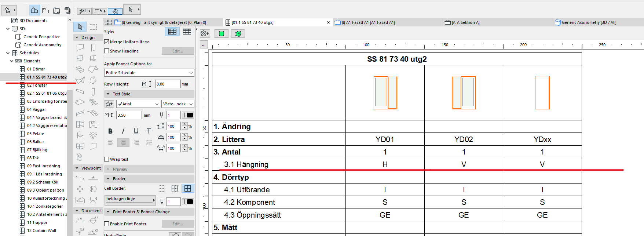Enable the Show Headline checkbox
Screen dimensions: 644x236
click(107, 51)
